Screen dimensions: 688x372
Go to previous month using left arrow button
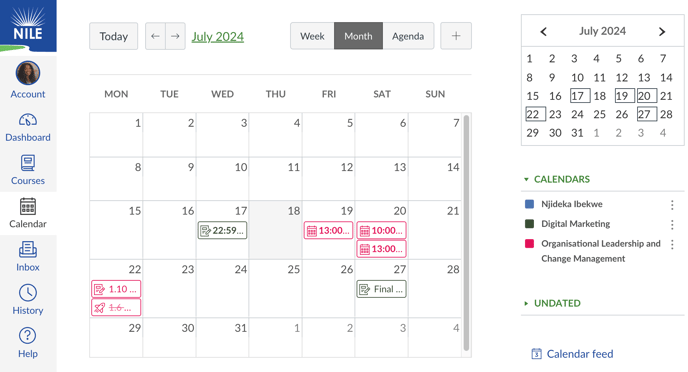tap(155, 36)
